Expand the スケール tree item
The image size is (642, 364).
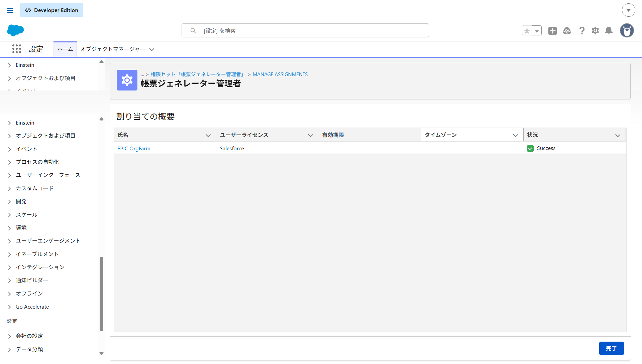(9, 215)
